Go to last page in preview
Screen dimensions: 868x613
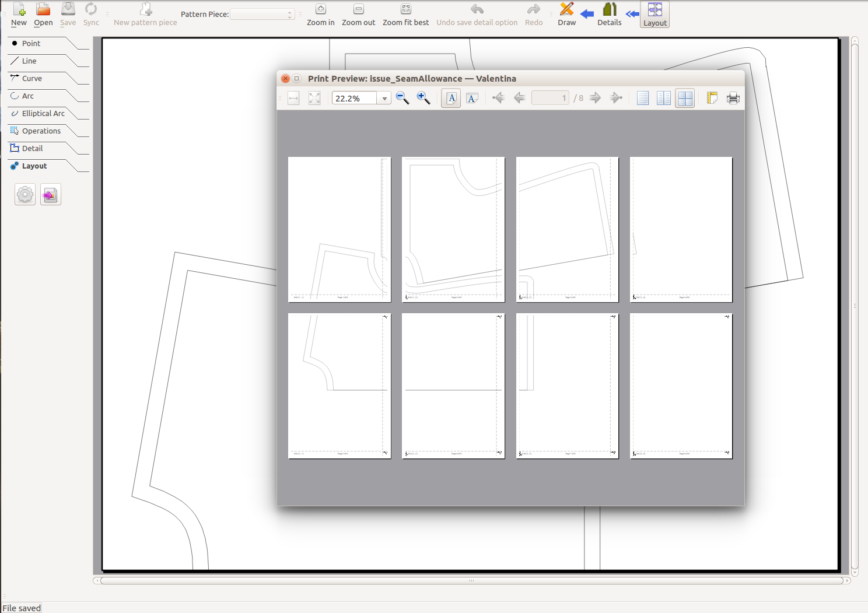(x=616, y=98)
